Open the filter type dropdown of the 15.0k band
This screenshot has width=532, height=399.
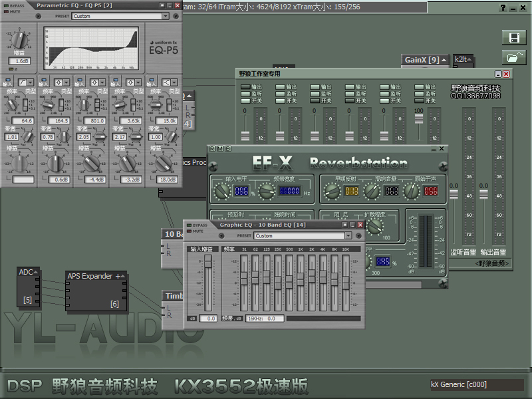coord(174,82)
